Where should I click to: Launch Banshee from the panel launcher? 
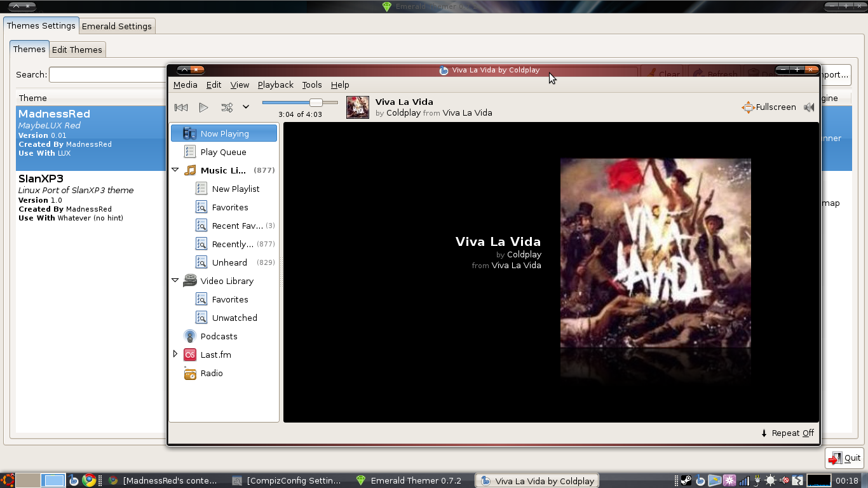(x=74, y=480)
